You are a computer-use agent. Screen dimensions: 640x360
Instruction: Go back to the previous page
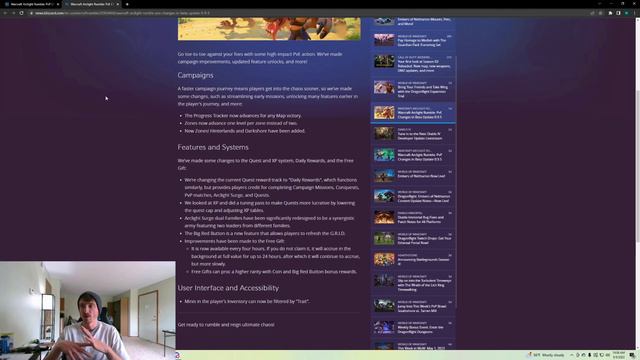click(x=5, y=13)
